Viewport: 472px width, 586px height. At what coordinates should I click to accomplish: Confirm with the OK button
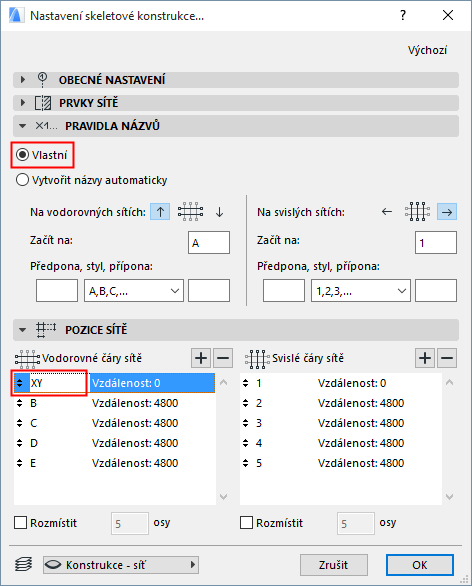(x=420, y=565)
